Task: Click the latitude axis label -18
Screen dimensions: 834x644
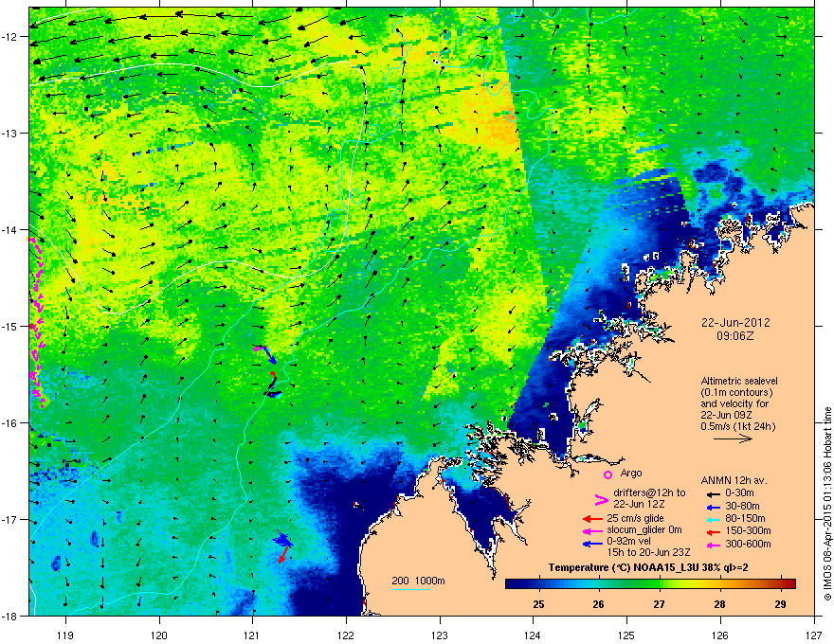Action: coord(9,616)
